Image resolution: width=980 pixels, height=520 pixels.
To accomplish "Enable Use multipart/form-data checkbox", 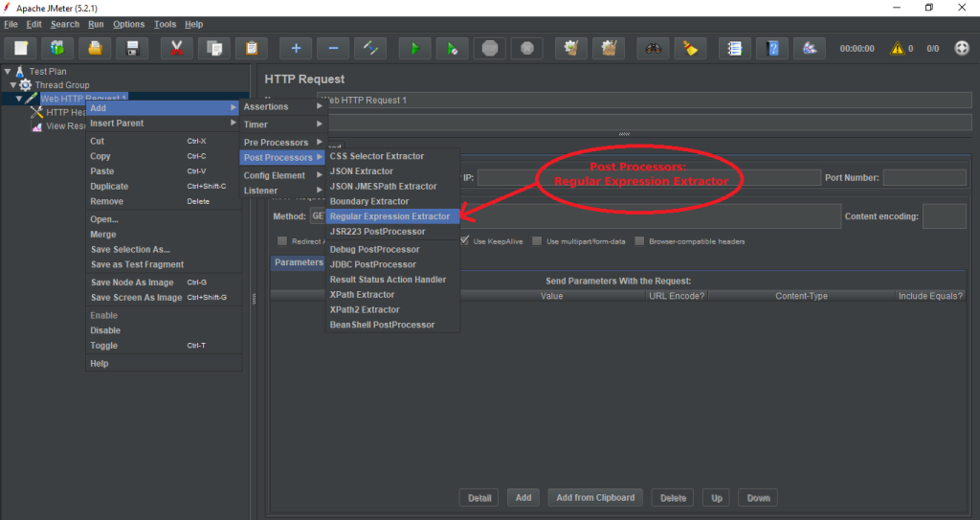I will click(x=538, y=241).
